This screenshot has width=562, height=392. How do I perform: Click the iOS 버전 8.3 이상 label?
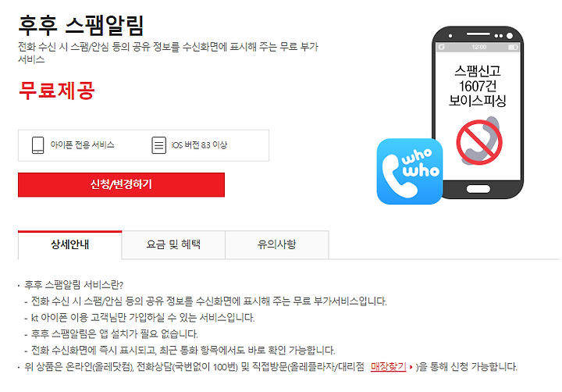pyautogui.click(x=199, y=145)
